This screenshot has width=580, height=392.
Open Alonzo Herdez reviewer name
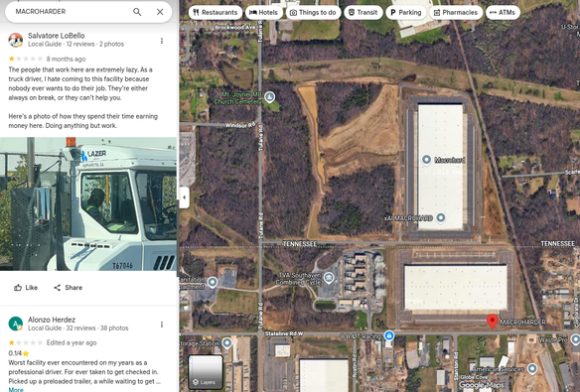pyautogui.click(x=52, y=320)
